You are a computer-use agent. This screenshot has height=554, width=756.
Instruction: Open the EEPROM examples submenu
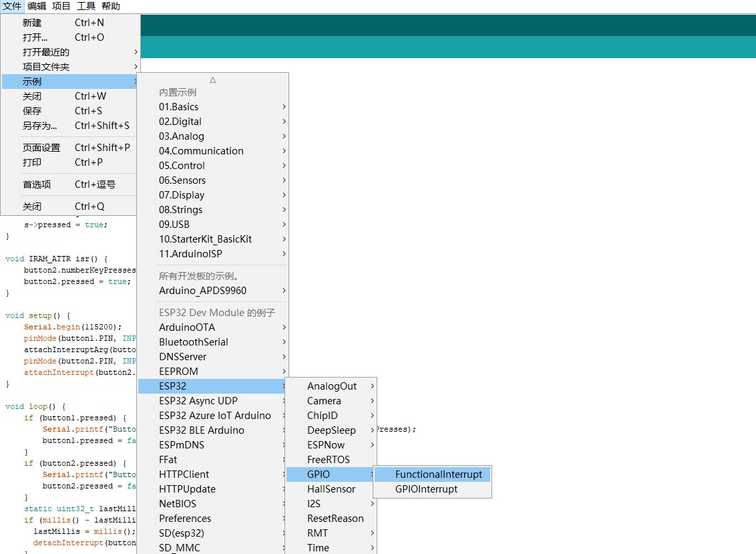click(x=212, y=372)
